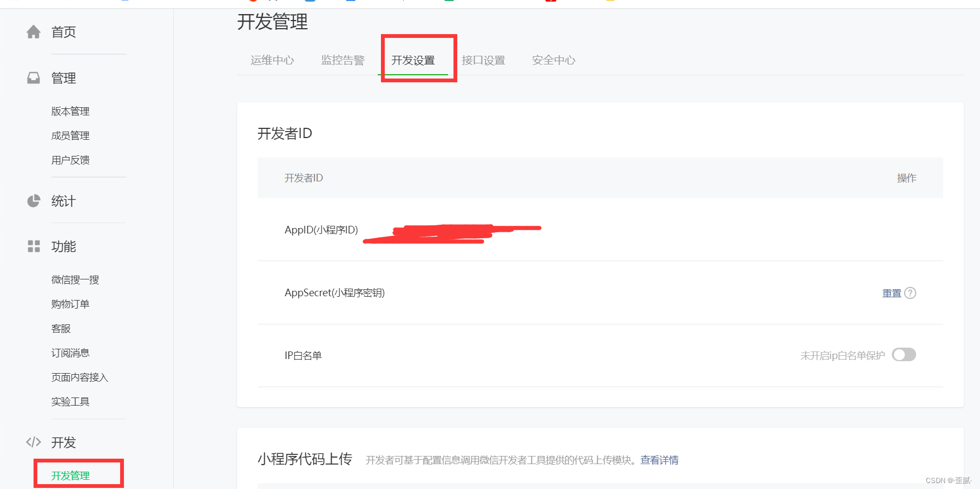Click the 成员管理 sidebar entry
Viewport: 980px width, 489px height.
pos(70,135)
